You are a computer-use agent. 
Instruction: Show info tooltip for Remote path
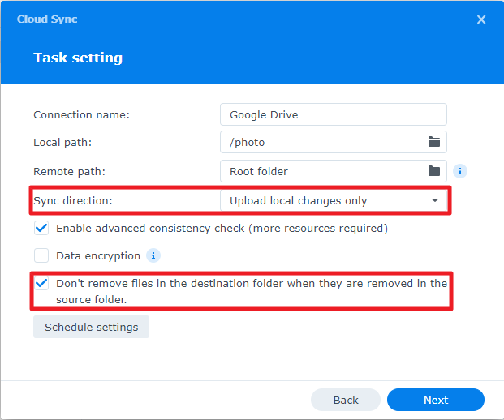click(459, 171)
